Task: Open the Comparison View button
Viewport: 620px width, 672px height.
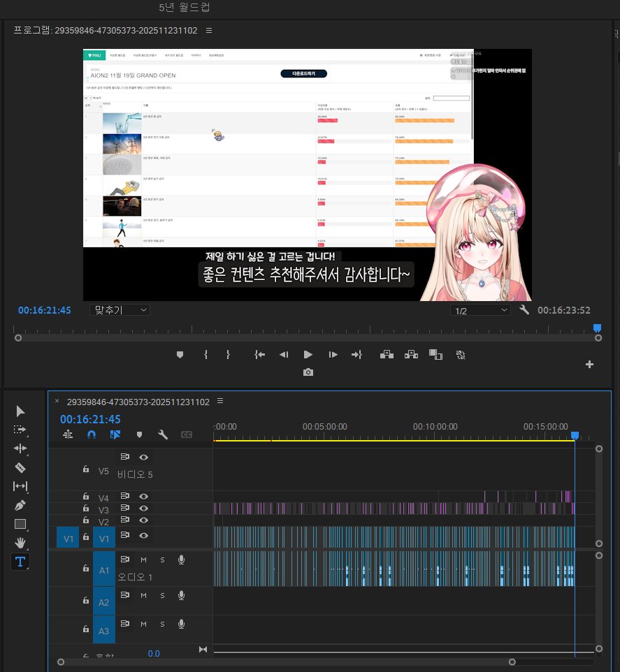Action: coord(435,354)
